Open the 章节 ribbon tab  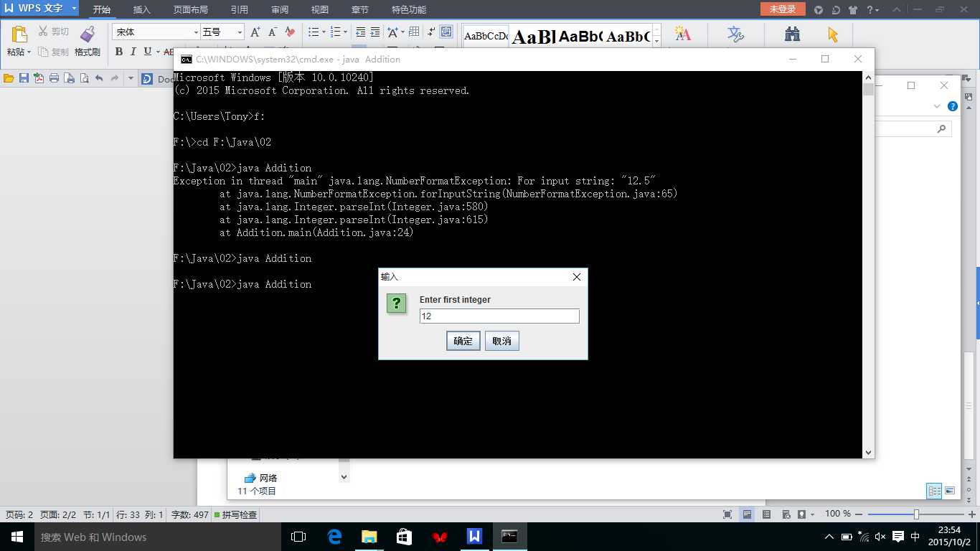click(360, 10)
